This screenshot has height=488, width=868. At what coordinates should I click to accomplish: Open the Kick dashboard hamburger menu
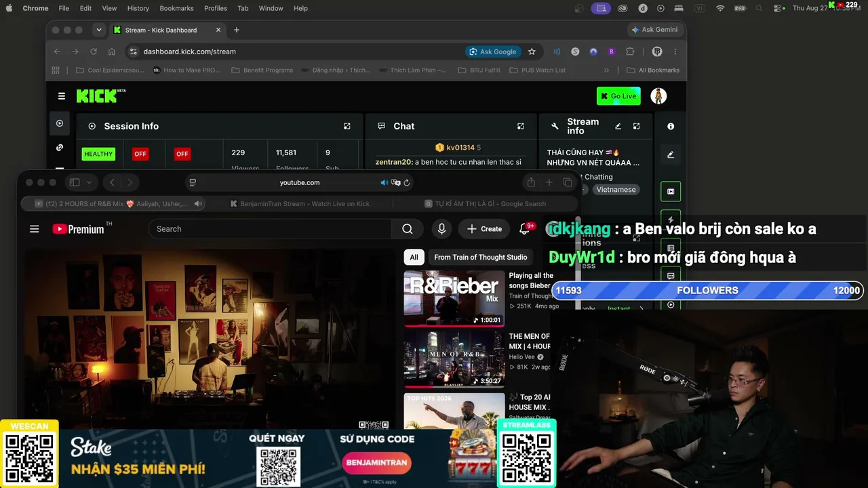(62, 96)
